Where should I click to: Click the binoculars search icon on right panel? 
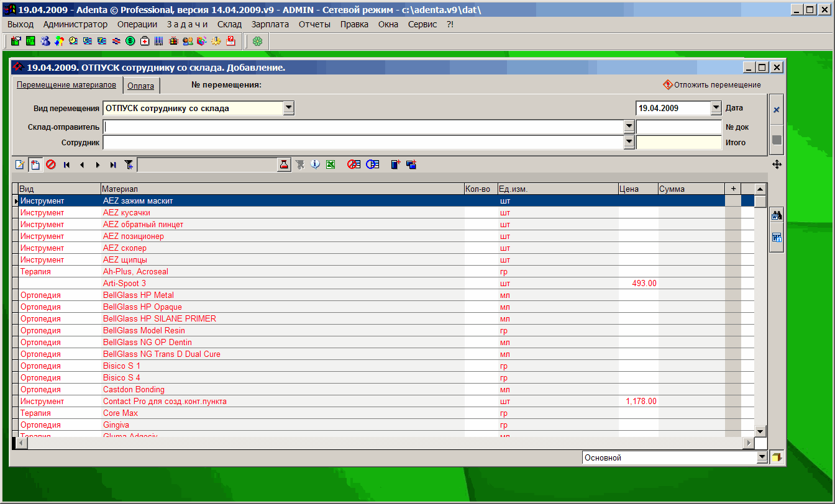pyautogui.click(x=777, y=215)
